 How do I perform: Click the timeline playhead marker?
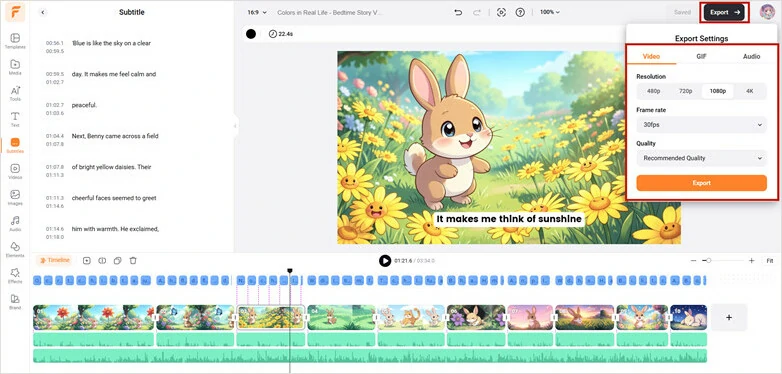coord(290,271)
